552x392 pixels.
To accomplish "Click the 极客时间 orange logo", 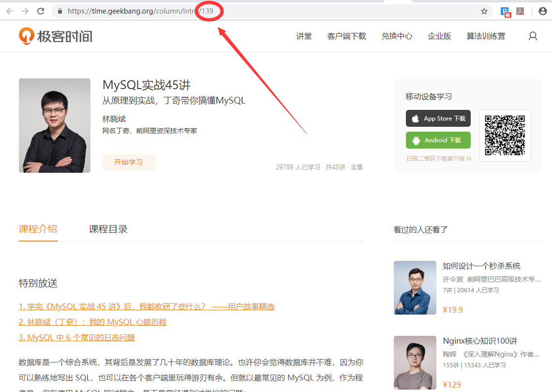I will pos(56,36).
